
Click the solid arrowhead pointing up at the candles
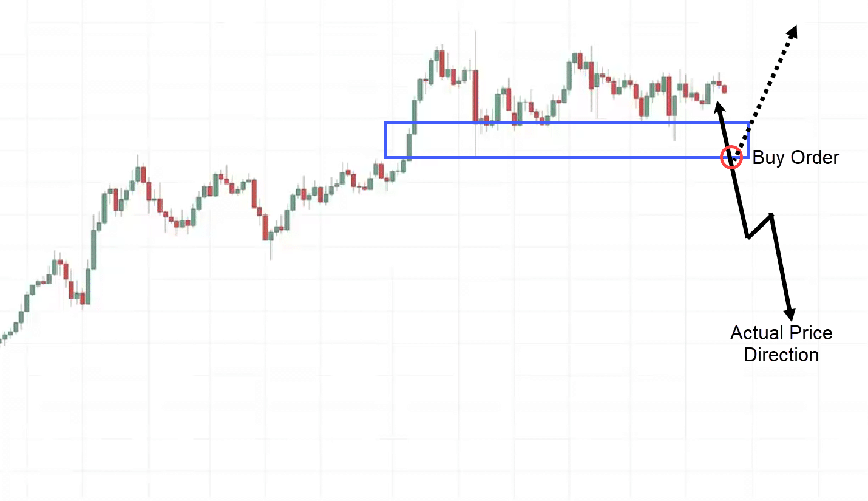(718, 107)
